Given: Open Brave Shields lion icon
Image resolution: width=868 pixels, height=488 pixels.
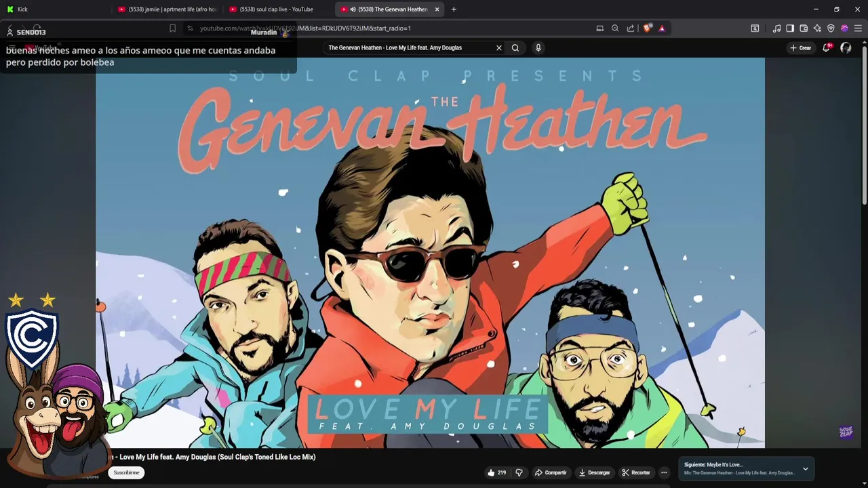Looking at the screenshot, I should point(647,28).
